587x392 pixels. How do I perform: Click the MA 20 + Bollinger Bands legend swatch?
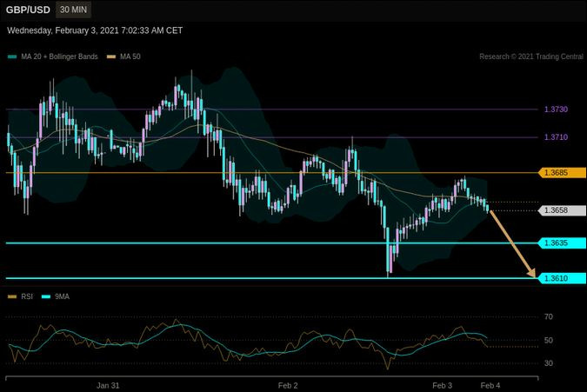tap(12, 56)
